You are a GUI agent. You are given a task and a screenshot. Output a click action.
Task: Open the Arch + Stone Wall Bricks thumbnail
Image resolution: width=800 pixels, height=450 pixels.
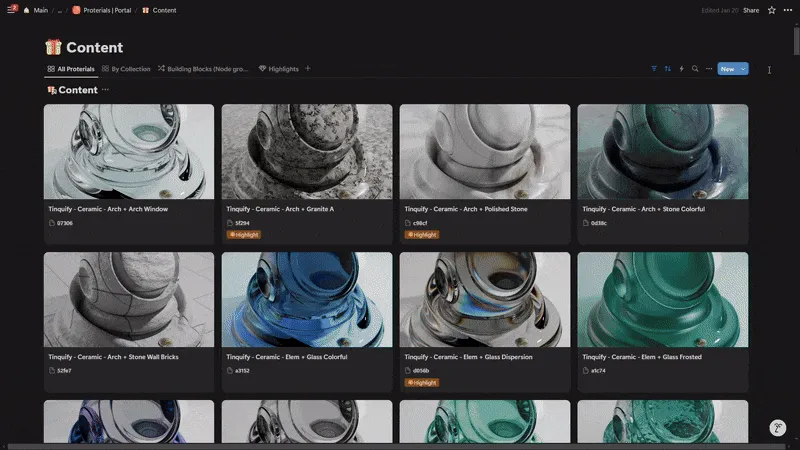pos(129,299)
